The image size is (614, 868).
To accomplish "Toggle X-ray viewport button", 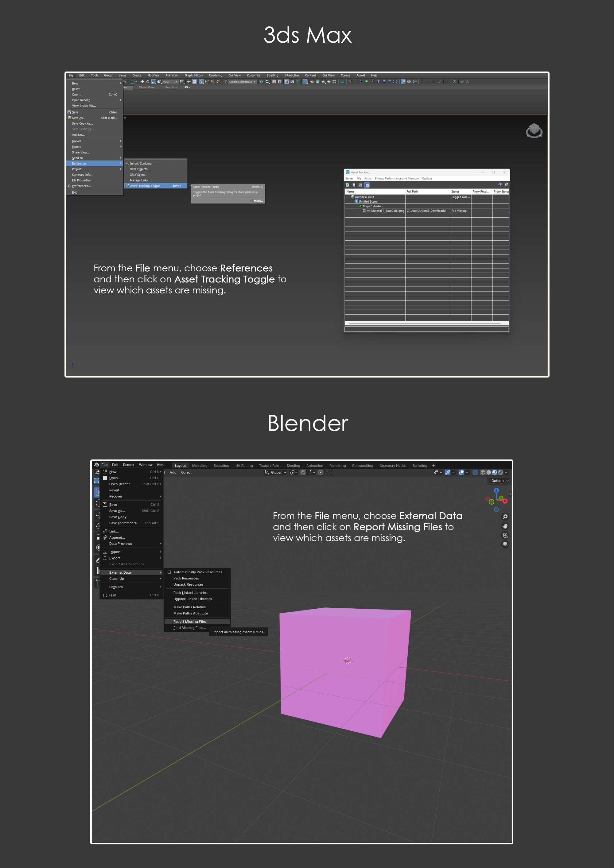I will [475, 472].
